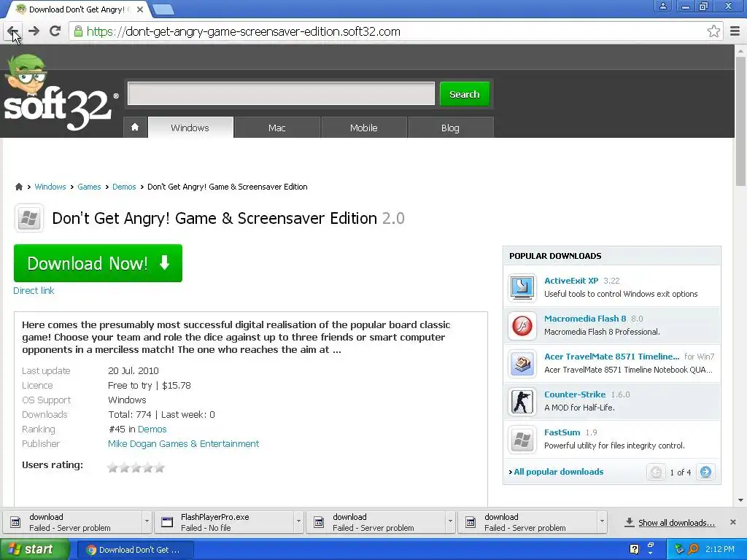Open the FastSum link

562,432
